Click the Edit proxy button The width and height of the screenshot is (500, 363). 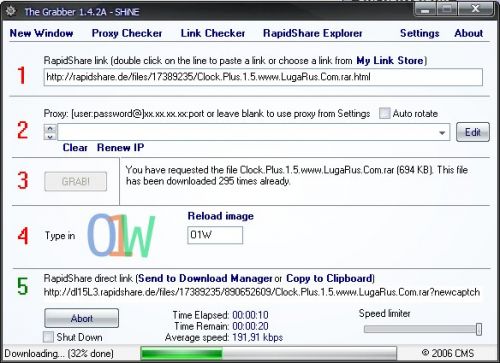[473, 132]
